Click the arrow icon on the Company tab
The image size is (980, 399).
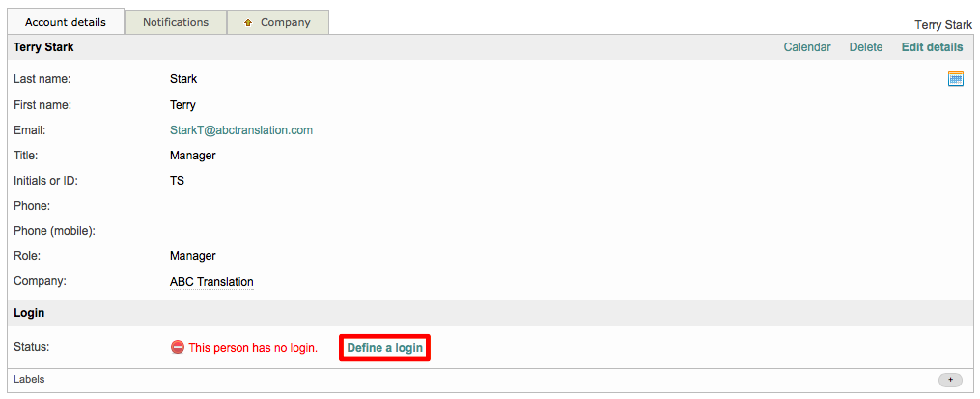click(x=248, y=22)
